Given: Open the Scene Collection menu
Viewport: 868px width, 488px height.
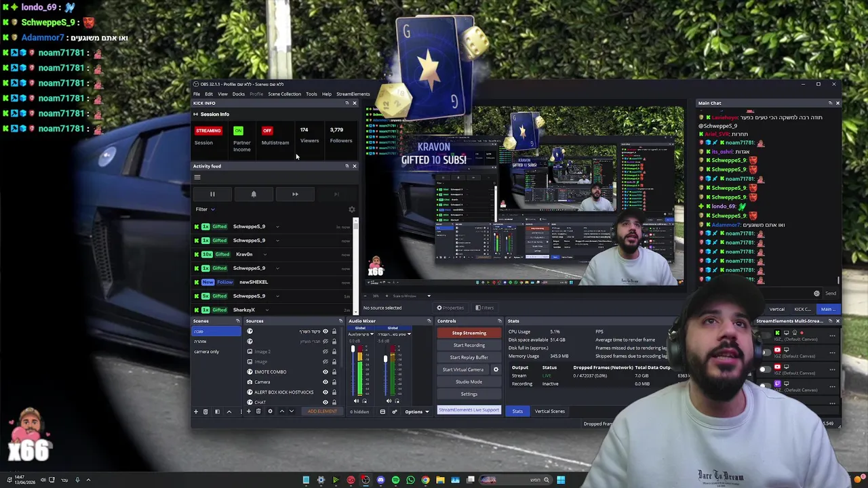Looking at the screenshot, I should click(284, 94).
